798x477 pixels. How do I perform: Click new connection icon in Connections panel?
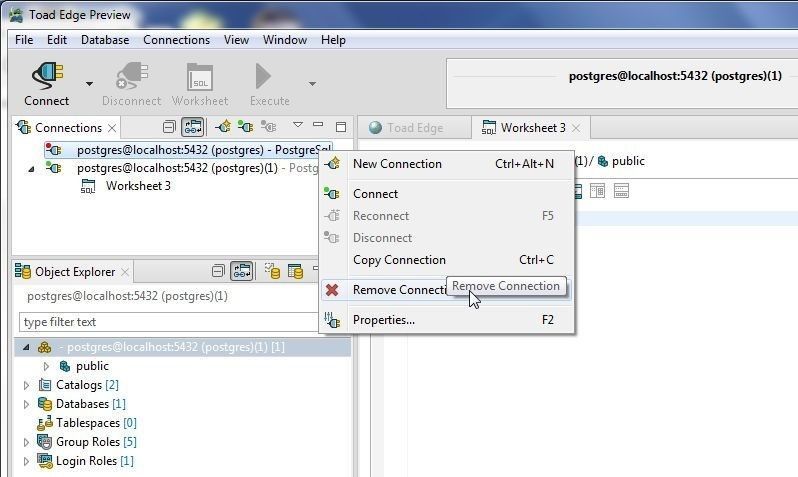223,126
